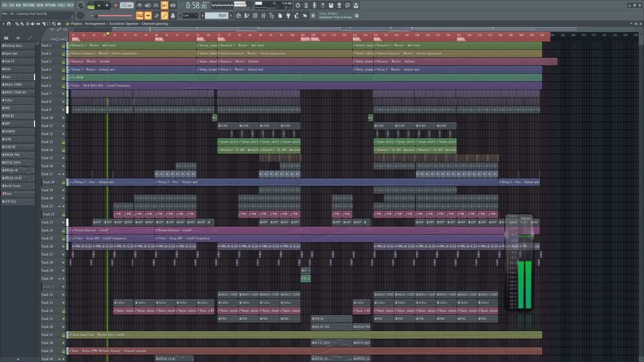This screenshot has height=362, width=644.
Task: Select Rolling Hats in the picker
Action: 18,46
